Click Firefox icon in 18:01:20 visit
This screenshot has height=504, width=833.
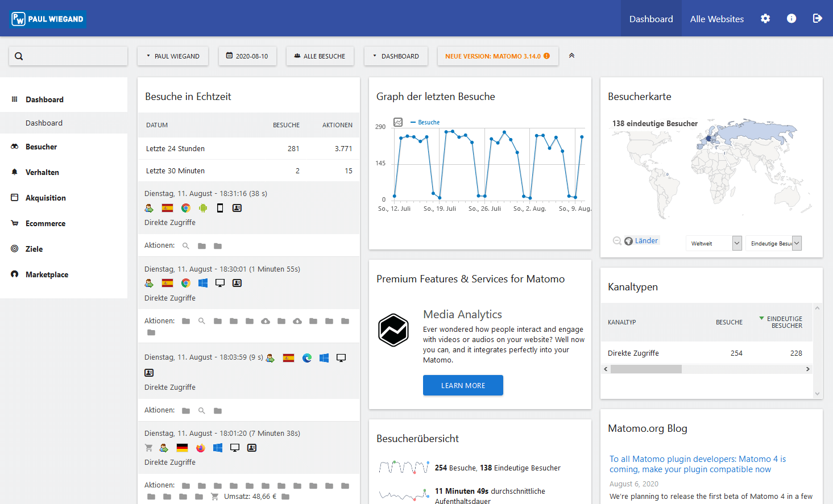[200, 448]
